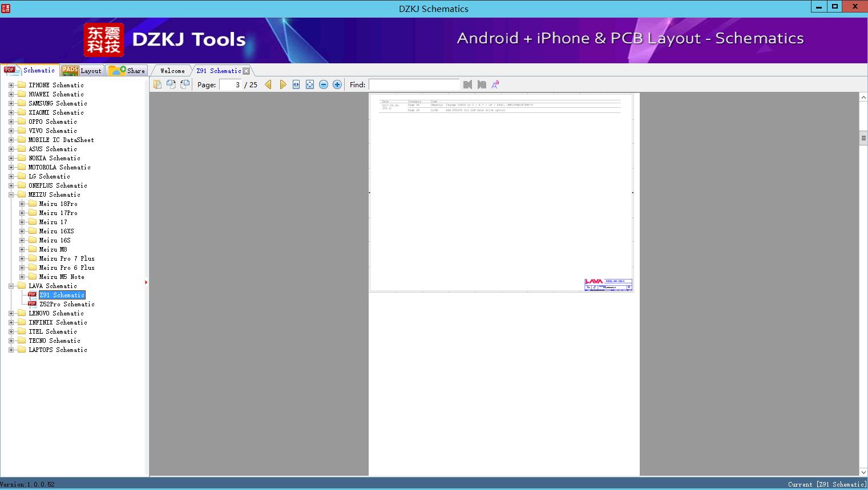This screenshot has width=868, height=490.
Task: Maximize the DZKJ Schematics window
Action: (835, 6)
